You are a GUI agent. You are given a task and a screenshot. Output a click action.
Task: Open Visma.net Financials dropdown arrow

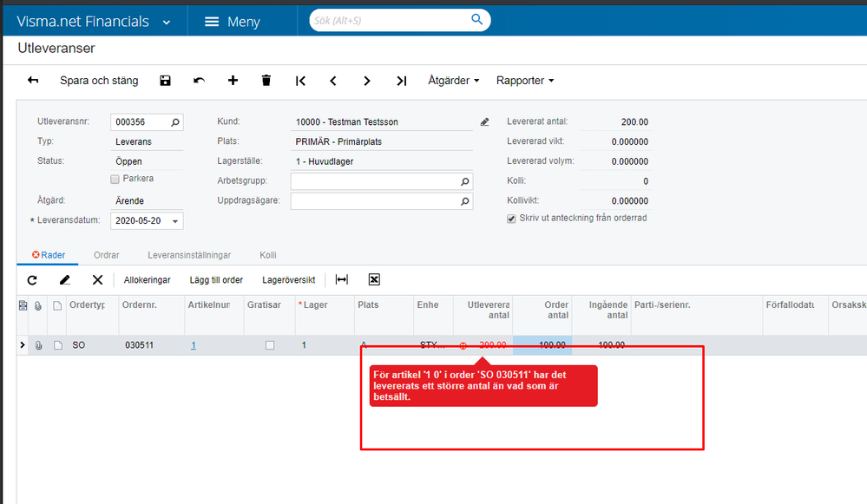pyautogui.click(x=167, y=23)
